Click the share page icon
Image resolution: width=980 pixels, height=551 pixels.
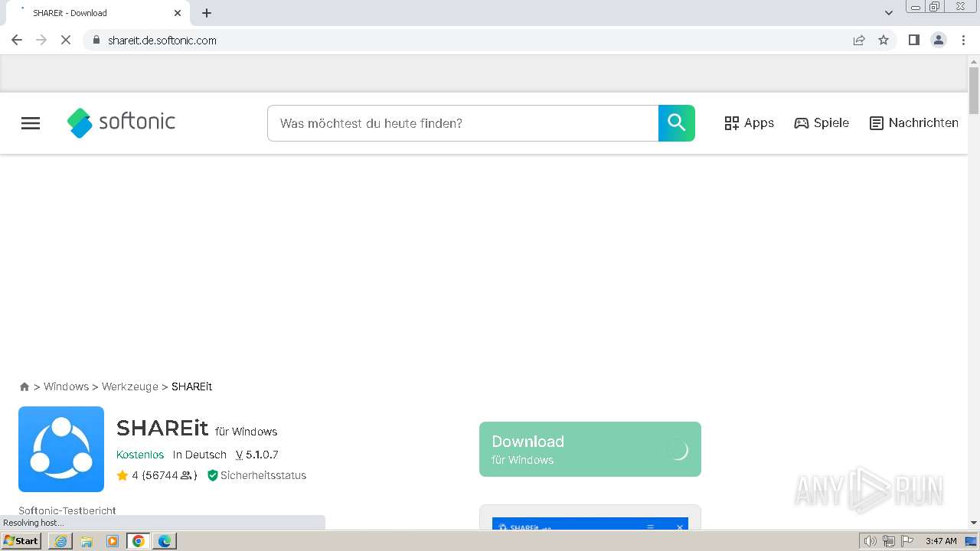[859, 40]
